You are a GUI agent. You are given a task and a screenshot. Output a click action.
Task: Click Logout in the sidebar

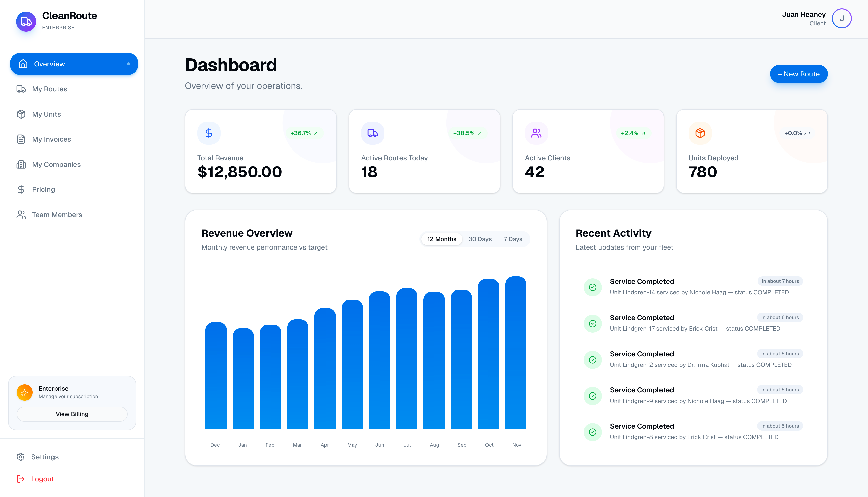click(x=43, y=479)
